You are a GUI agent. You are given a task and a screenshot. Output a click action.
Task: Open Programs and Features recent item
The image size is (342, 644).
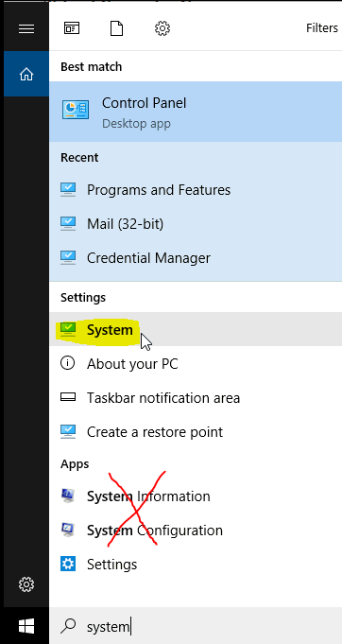pyautogui.click(x=196, y=190)
